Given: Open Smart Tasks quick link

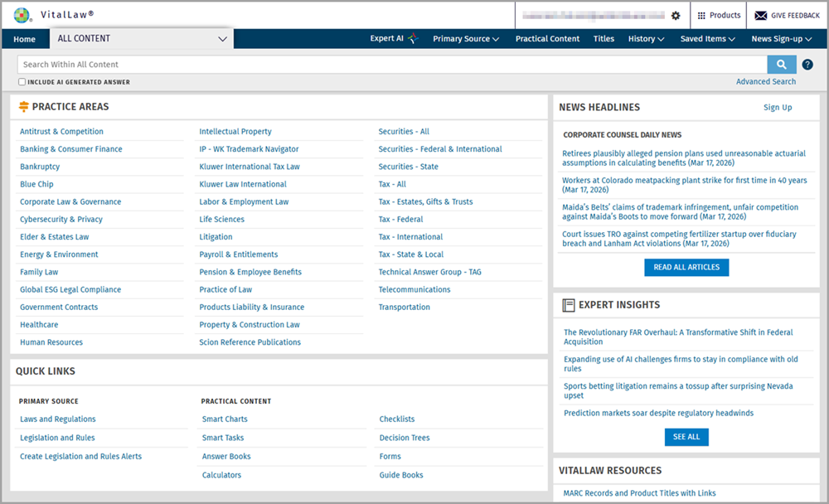Looking at the screenshot, I should tap(222, 438).
